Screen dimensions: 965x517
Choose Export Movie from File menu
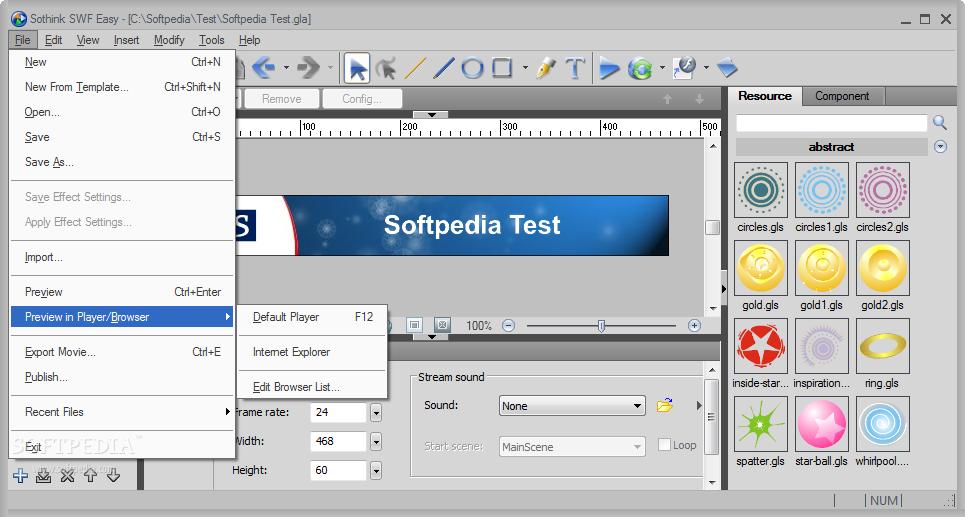122,352
